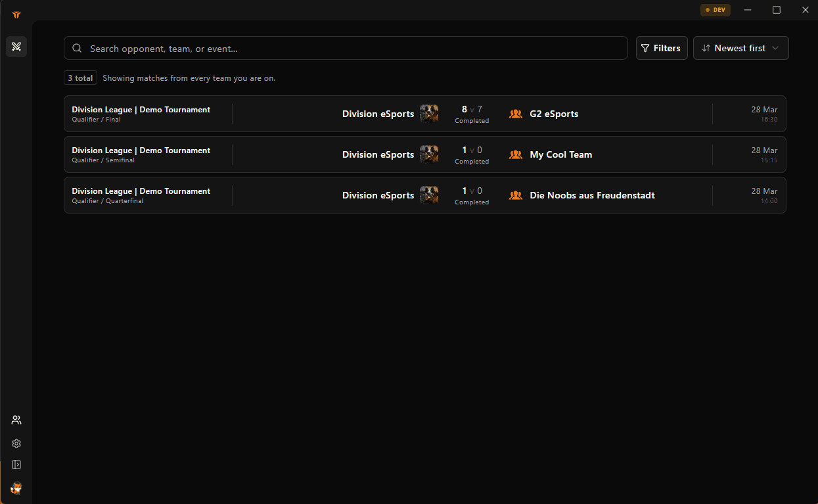Viewport: 818px width, 504px height.
Task: Click the team icon beside G2 eSports
Action: point(516,114)
